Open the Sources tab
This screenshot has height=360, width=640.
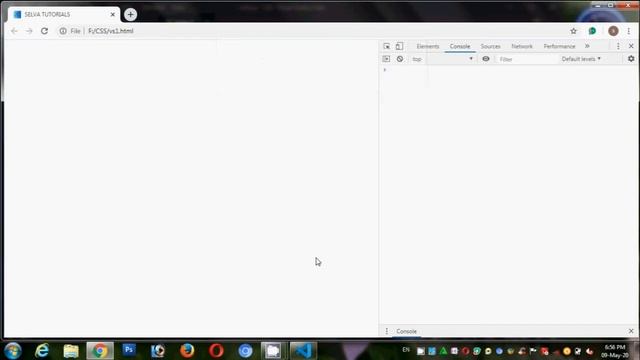coord(490,47)
